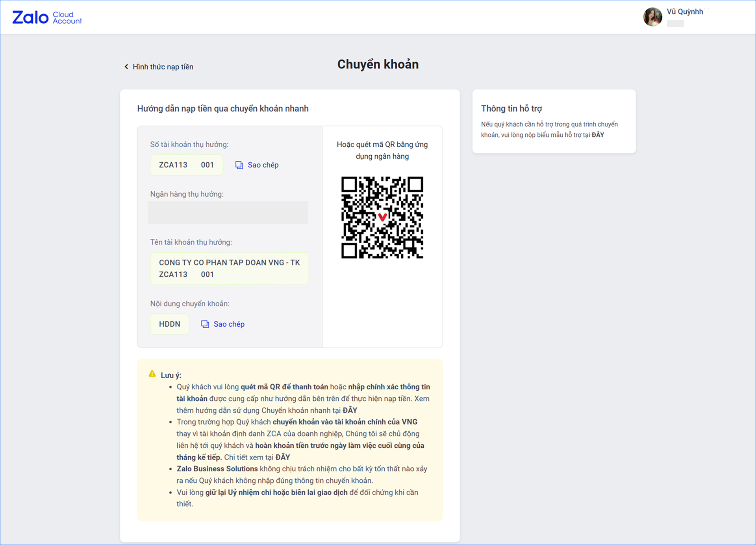This screenshot has height=545, width=756.
Task: Click the Zalo Cloud Account logo
Action: pos(47,17)
